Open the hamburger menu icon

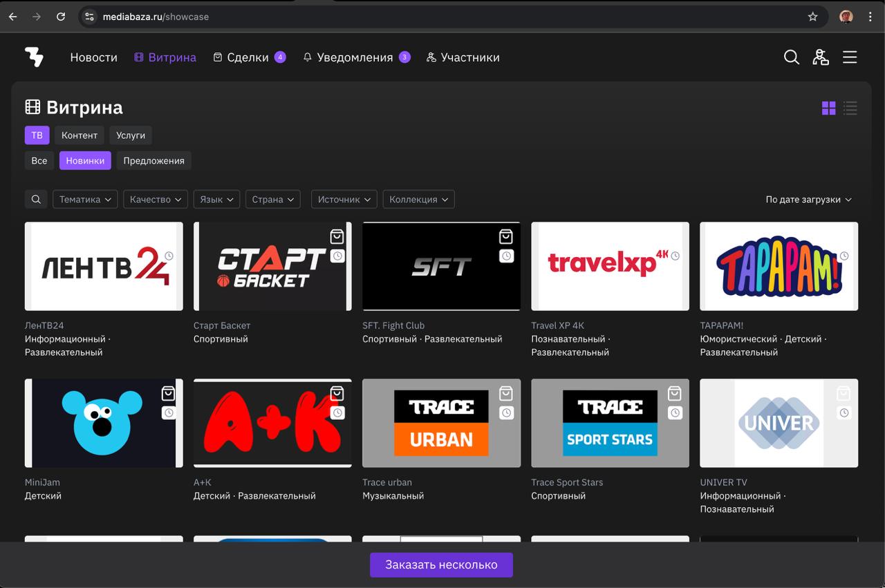(850, 57)
